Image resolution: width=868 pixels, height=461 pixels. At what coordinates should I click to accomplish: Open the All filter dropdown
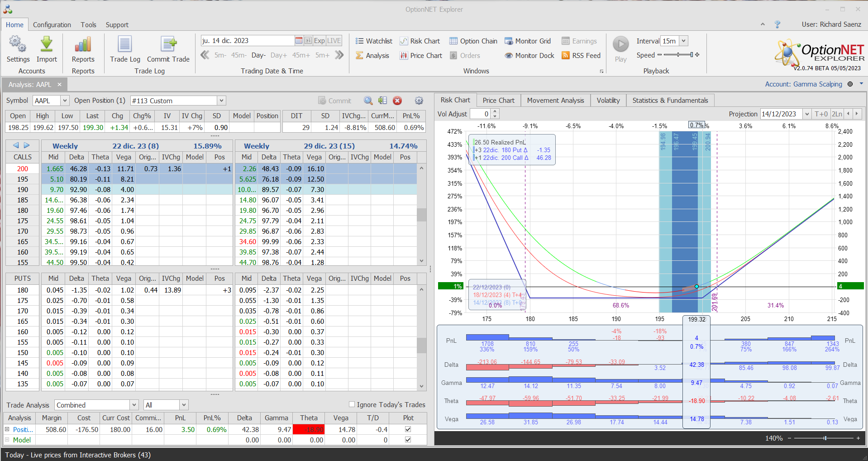(184, 405)
